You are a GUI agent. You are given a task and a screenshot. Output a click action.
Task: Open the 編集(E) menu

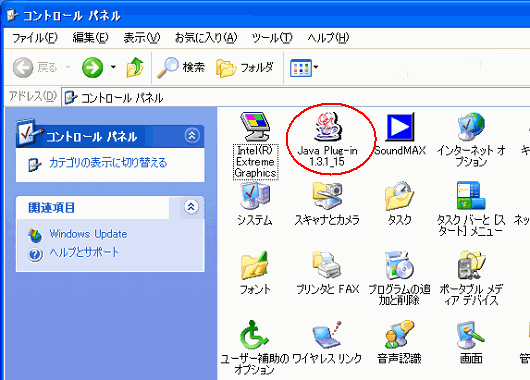[x=90, y=38]
